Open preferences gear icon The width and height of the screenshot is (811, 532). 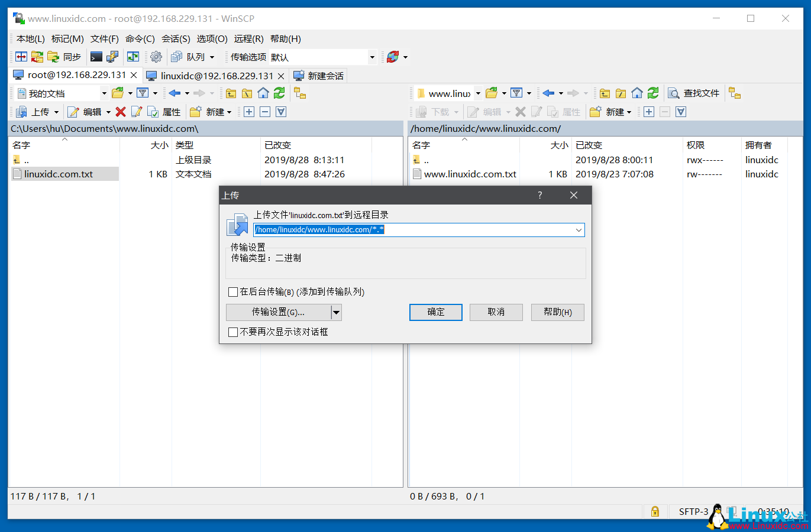[156, 57]
